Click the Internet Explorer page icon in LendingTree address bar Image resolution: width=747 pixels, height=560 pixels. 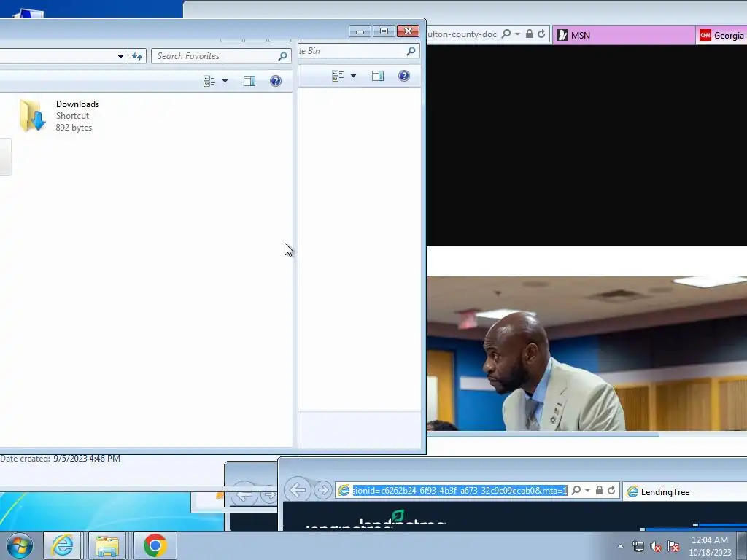coord(344,491)
